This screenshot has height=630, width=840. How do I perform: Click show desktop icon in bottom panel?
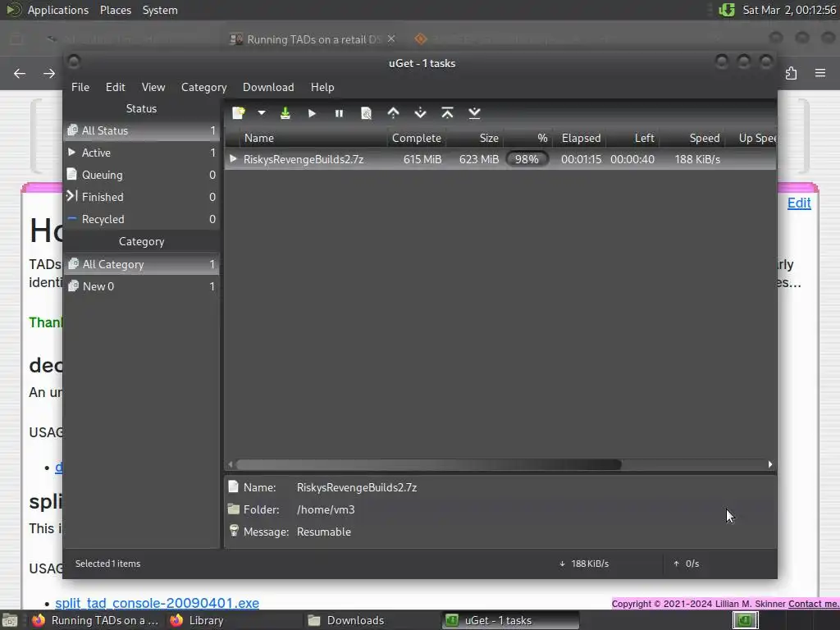click(x=10, y=621)
